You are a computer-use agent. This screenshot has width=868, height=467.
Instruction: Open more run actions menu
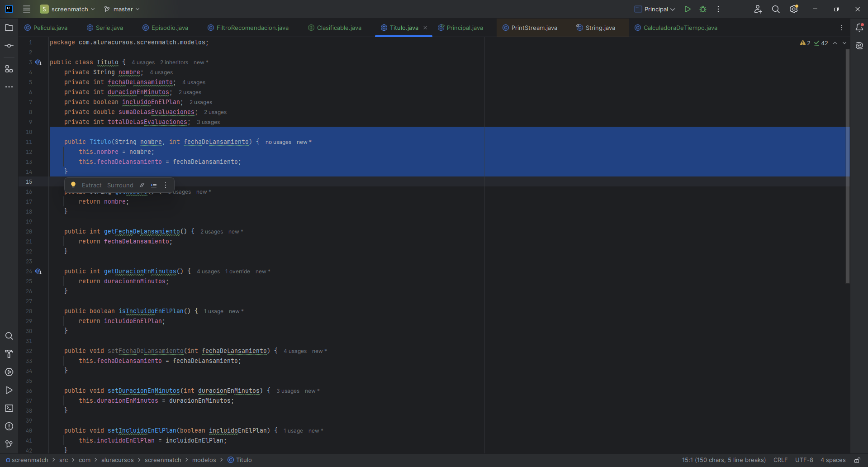[718, 9]
